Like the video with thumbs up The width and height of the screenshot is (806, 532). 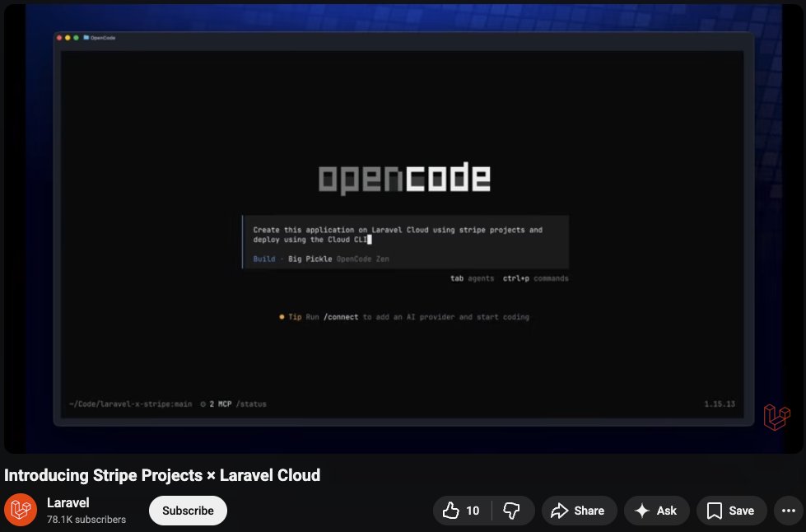coord(462,511)
